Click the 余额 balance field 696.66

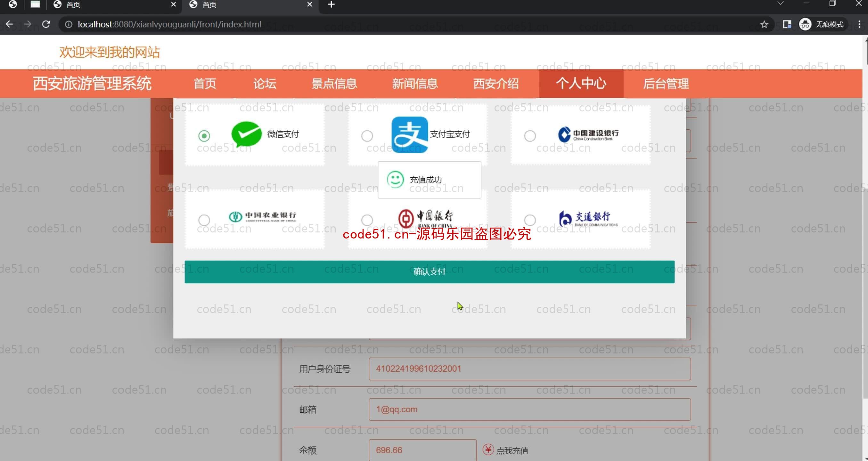[422, 450]
